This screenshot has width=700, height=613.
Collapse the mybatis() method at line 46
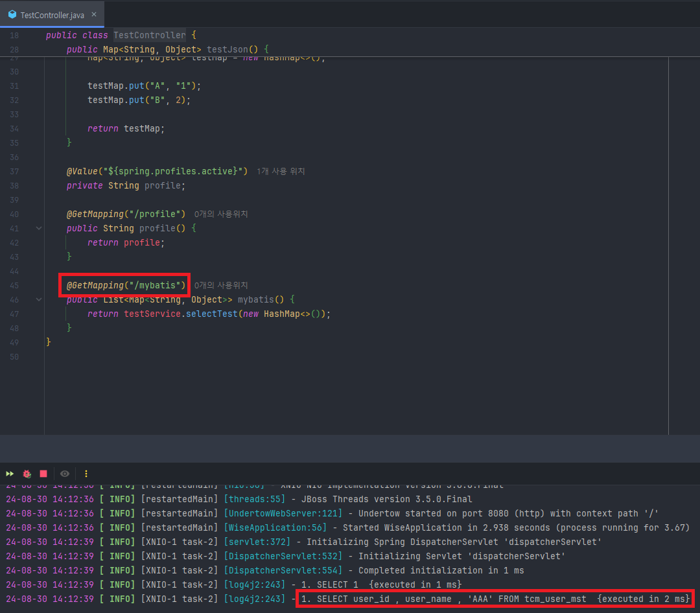coord(39,299)
